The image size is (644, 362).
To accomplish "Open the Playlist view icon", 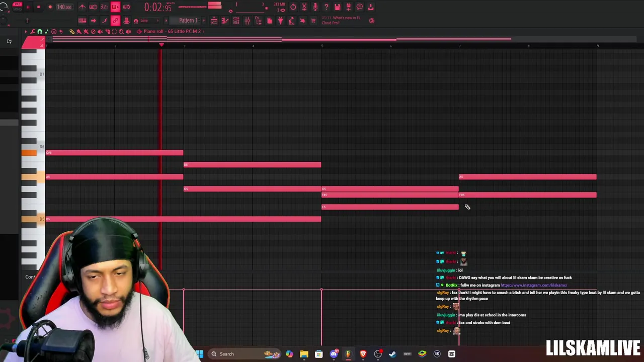I will [x=214, y=21].
